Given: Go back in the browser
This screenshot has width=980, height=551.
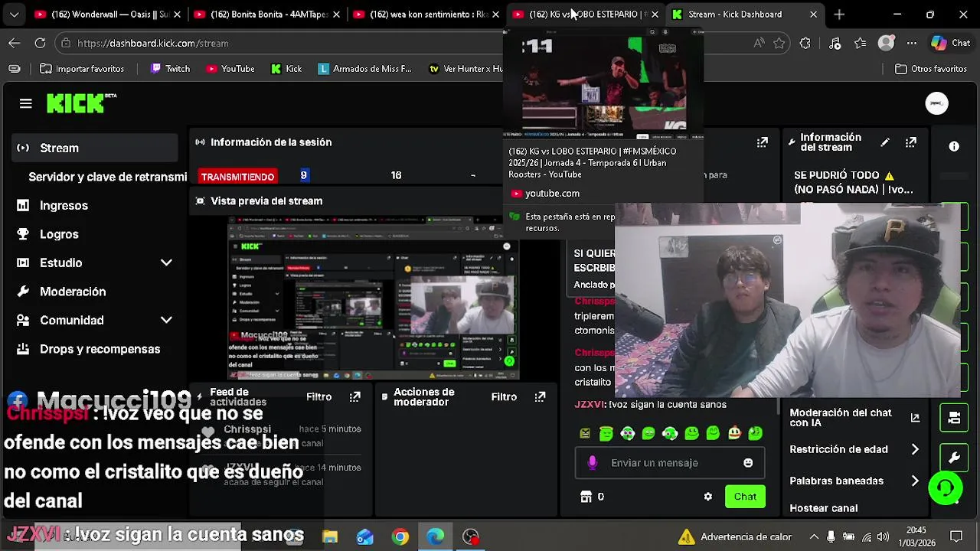Looking at the screenshot, I should coord(15,44).
